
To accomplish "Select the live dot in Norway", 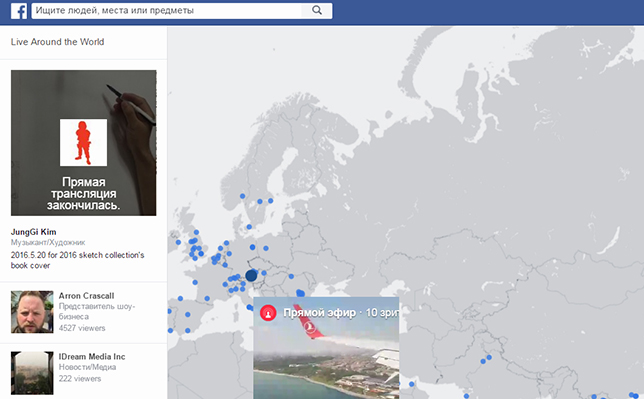I will pyautogui.click(x=242, y=196).
